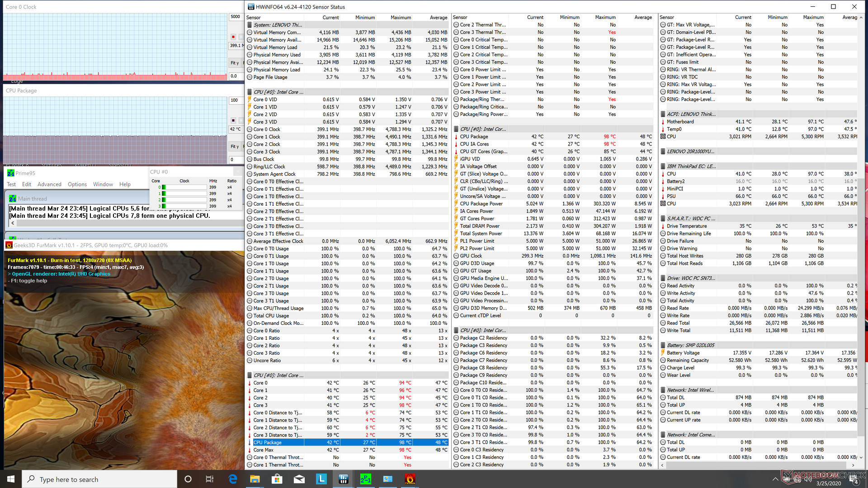868x488 pixels.
Task: Launch Microsoft Edge from the taskbar
Action: coord(233,479)
